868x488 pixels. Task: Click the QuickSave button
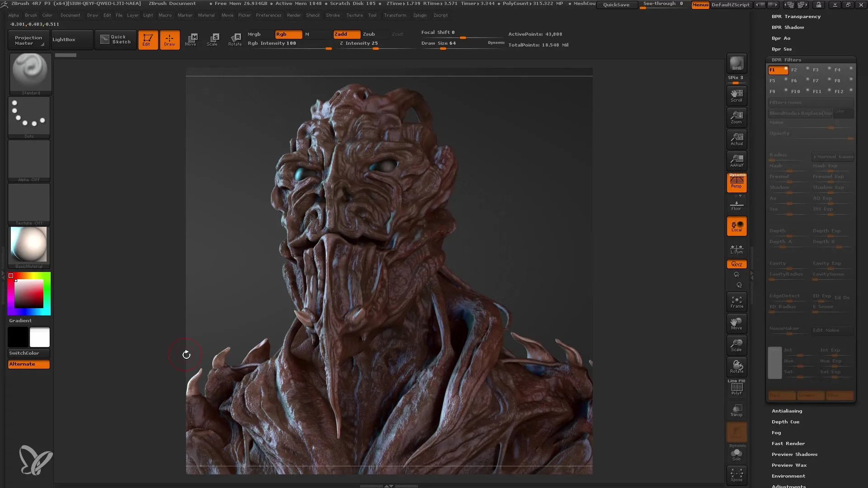point(616,4)
